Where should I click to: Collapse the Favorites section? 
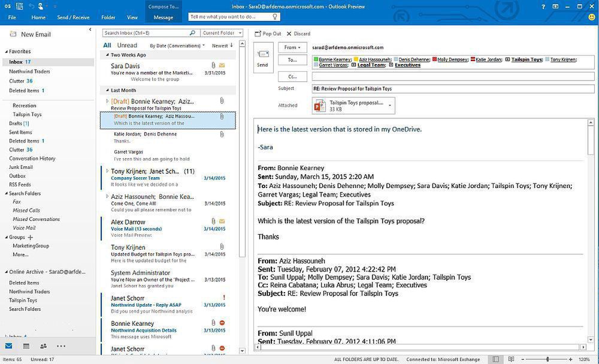point(6,51)
